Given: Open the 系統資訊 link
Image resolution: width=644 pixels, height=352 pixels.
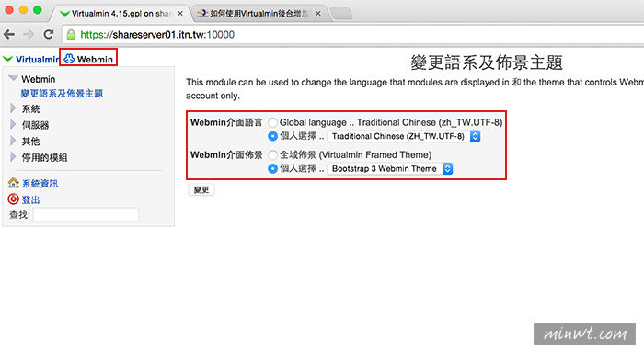Looking at the screenshot, I should pos(40,184).
